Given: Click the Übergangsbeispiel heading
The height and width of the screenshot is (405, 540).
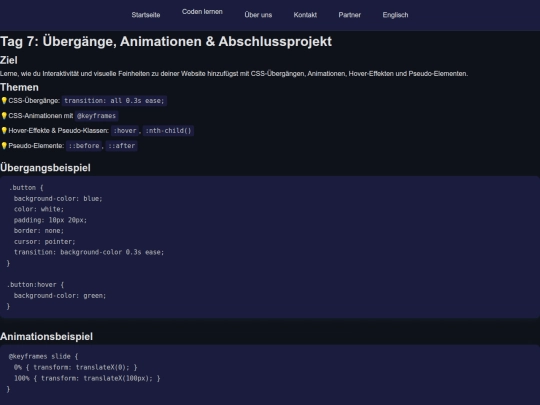Looking at the screenshot, I should (x=45, y=168).
